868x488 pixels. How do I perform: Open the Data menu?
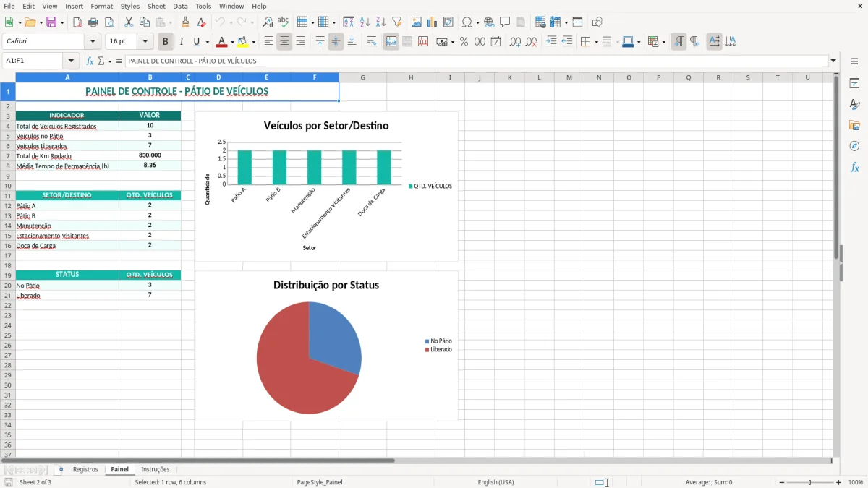click(180, 7)
